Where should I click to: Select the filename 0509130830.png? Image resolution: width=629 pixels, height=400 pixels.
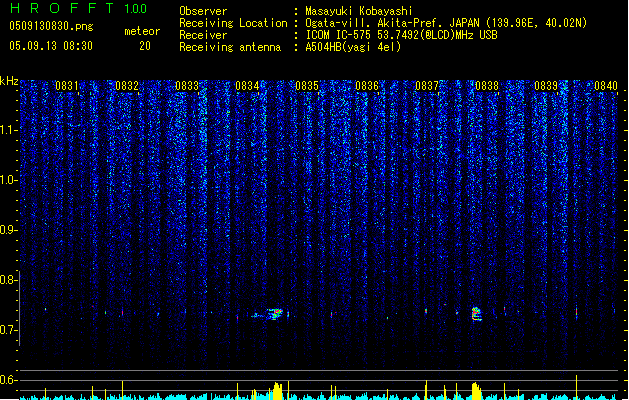tap(51, 26)
